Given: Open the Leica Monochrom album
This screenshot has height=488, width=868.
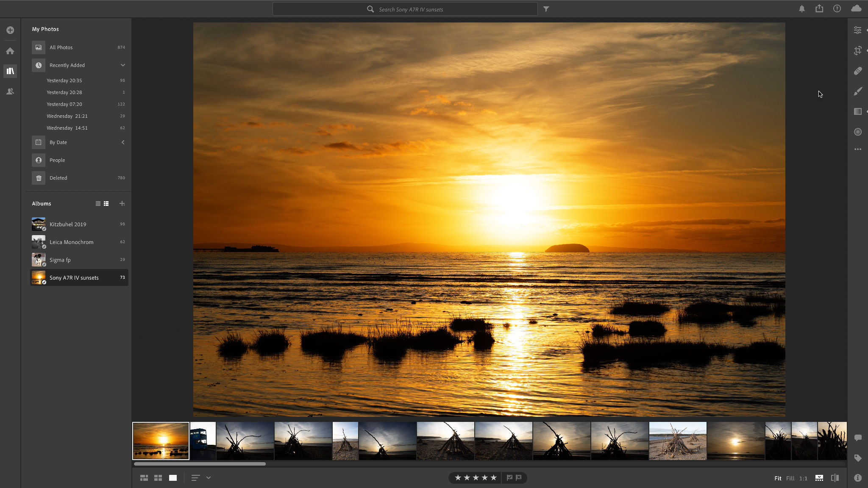Looking at the screenshot, I should pos(79,242).
